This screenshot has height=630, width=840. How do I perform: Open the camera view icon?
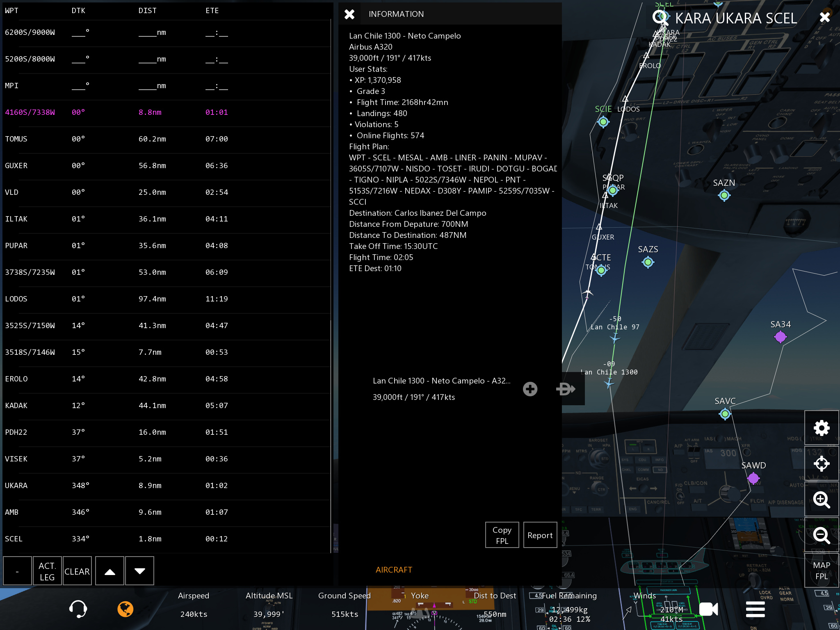coord(708,609)
